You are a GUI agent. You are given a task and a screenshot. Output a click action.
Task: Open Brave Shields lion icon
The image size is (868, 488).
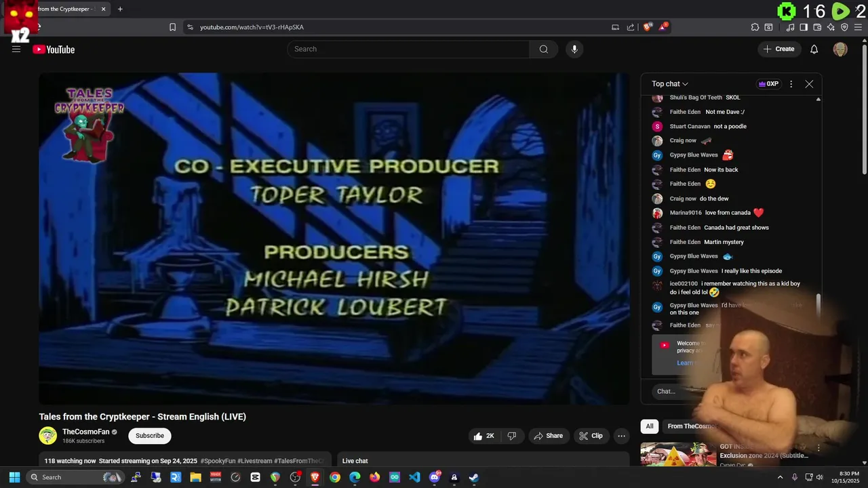point(648,27)
